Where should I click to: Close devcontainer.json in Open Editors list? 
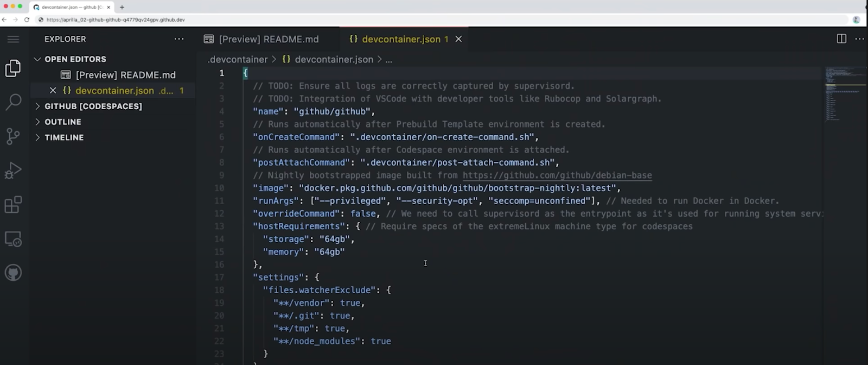[x=53, y=91]
